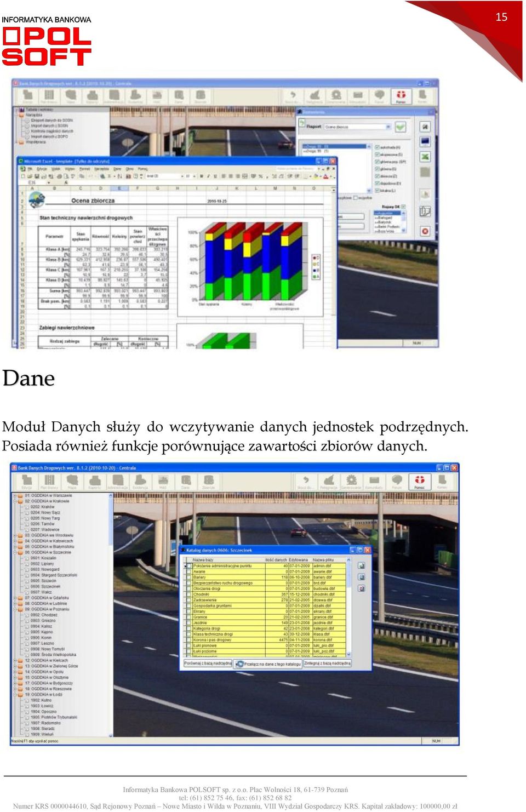Click red close icon in report dialog sidebar
This screenshot has width=526, height=812.
(425, 231)
